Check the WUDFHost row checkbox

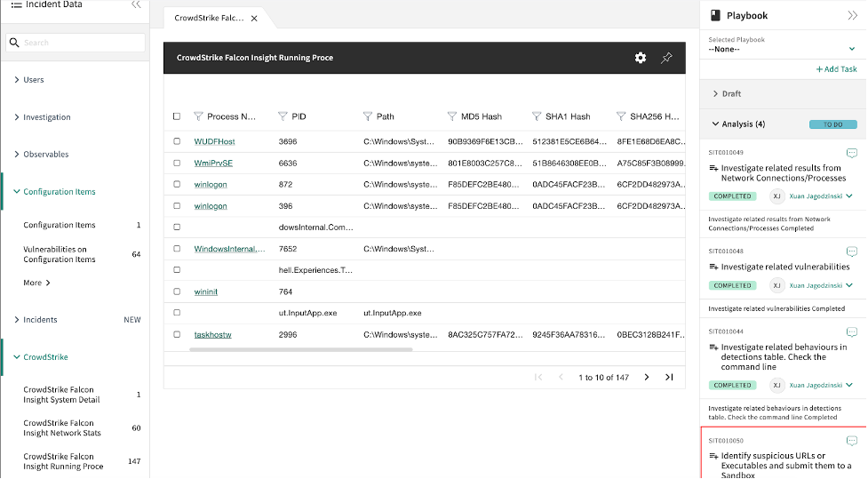pos(177,141)
